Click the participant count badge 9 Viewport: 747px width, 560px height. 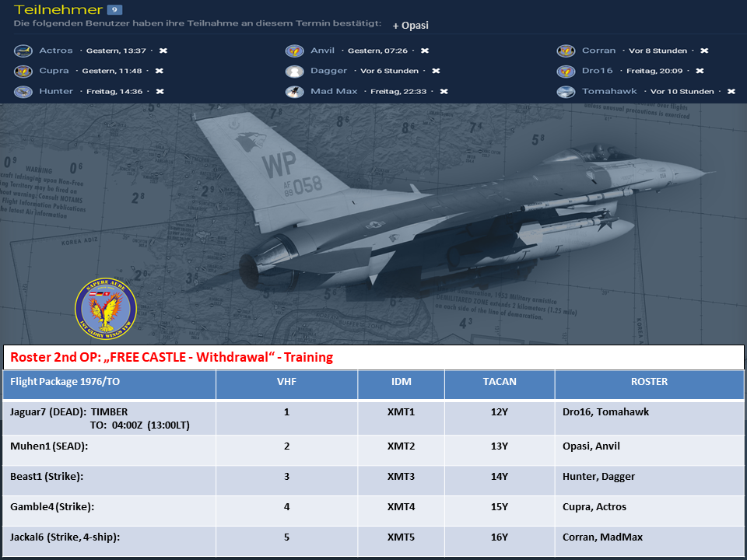click(115, 9)
